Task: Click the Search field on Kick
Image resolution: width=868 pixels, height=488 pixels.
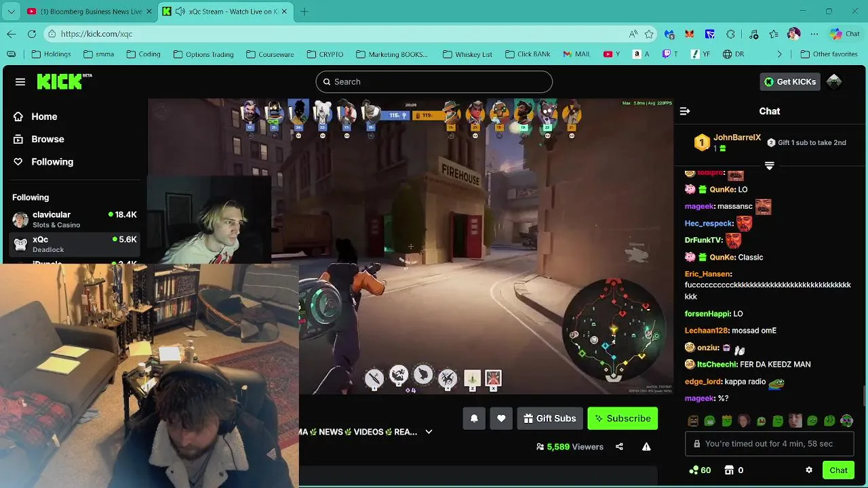Action: pyautogui.click(x=434, y=81)
